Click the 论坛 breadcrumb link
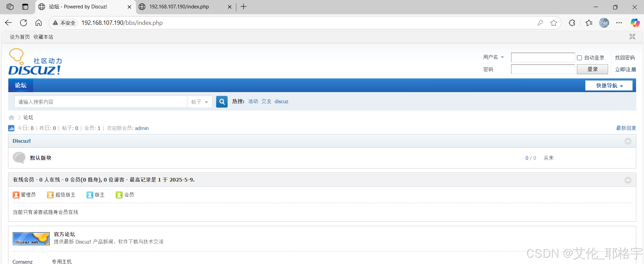The image size is (644, 264). (x=28, y=117)
